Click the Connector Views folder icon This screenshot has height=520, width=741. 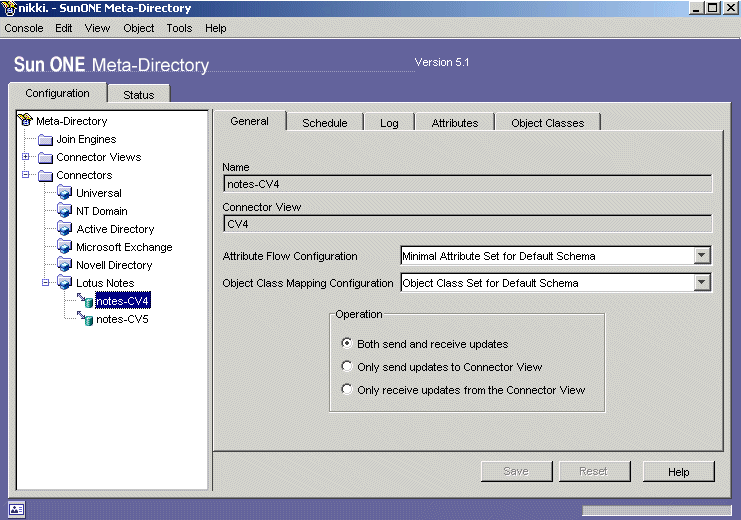[45, 157]
